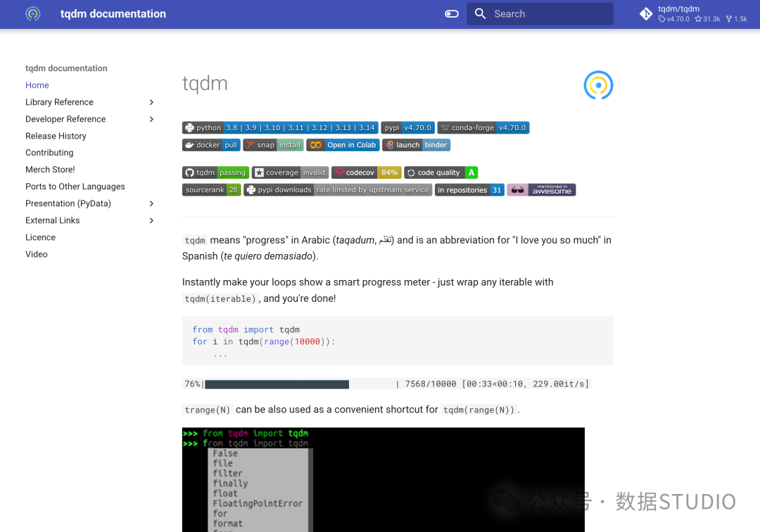Toggle the dark/light mode switch

point(452,13)
